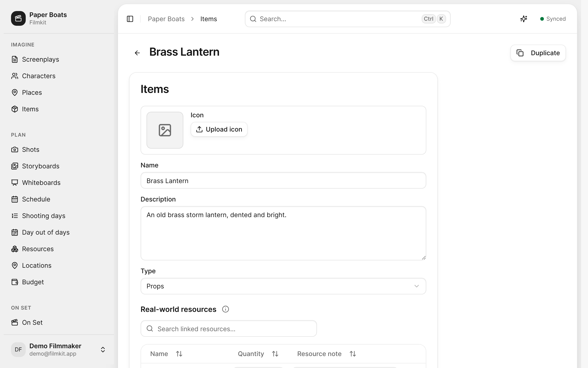Sort by Name column arrows
This screenshot has width=588, height=368.
coord(179,354)
